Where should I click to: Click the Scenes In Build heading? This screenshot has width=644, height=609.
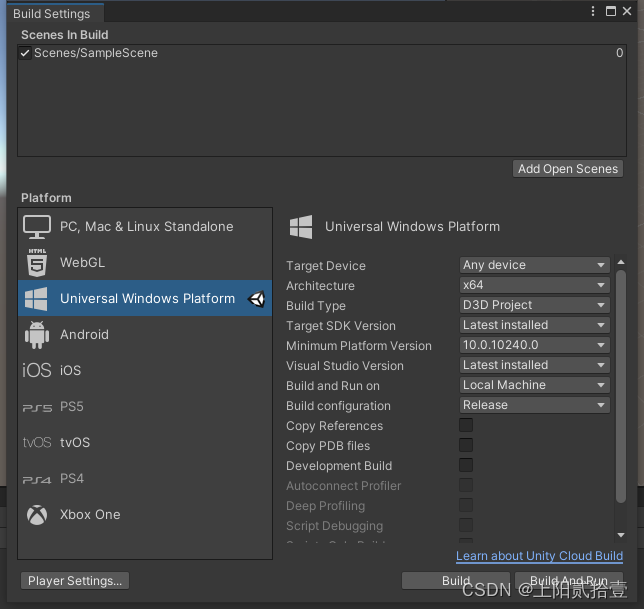65,35
